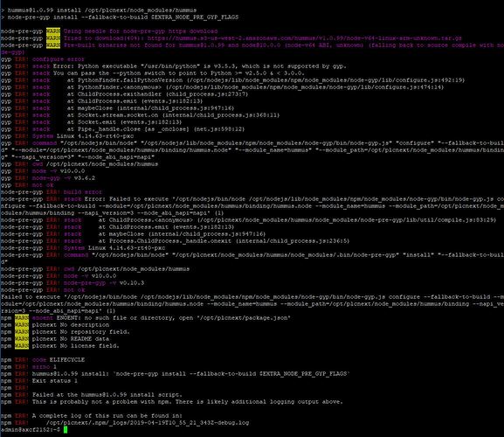Image resolution: width=504 pixels, height=437 pixels.
Task: Click the 'Pipe._handle.close' stack trace line
Action: point(155,129)
